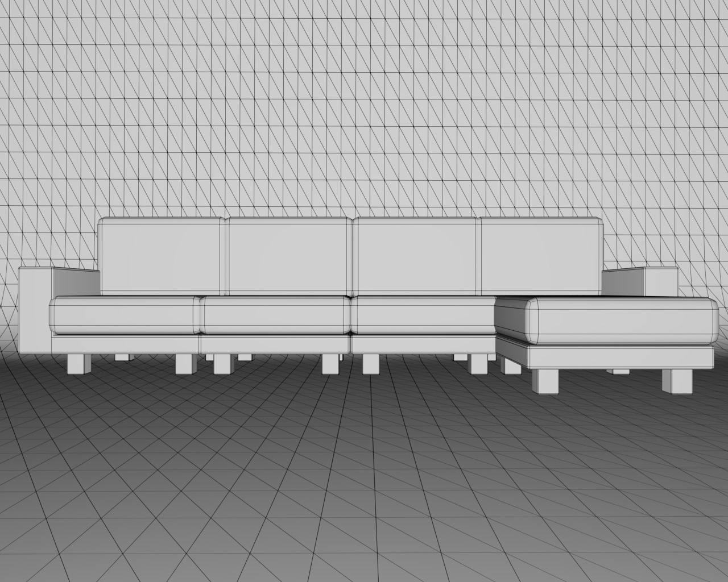Select the right armrest behind the chaise

point(642,282)
